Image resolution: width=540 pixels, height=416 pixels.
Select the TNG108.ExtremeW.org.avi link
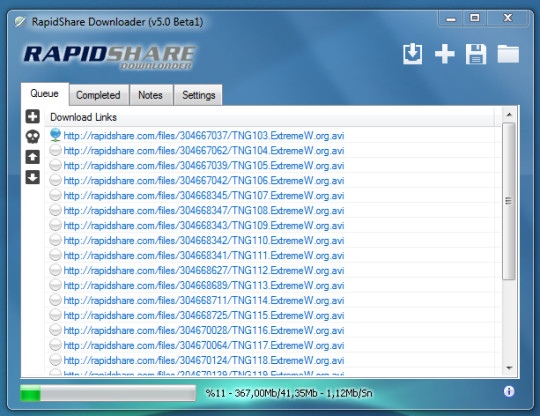click(204, 210)
